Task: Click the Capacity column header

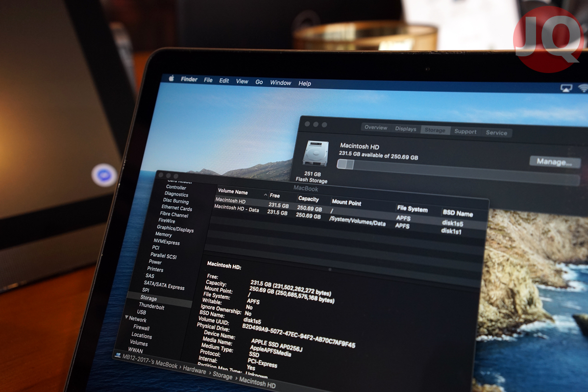Action: click(308, 199)
